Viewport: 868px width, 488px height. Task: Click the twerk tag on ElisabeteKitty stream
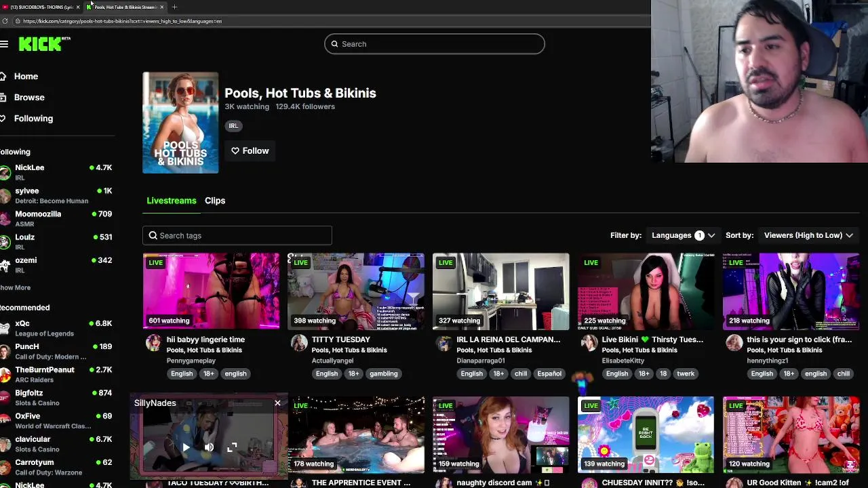point(686,373)
